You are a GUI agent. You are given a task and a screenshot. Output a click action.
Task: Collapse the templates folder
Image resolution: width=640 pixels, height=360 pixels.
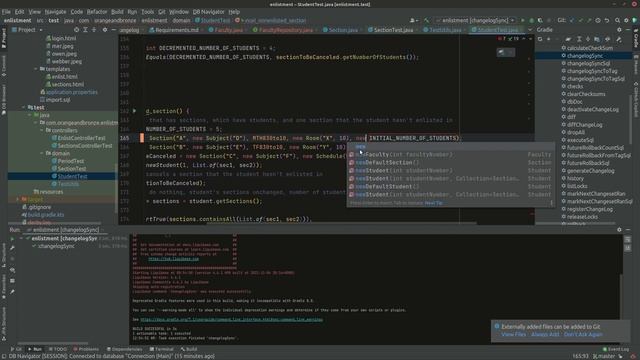click(x=36, y=69)
